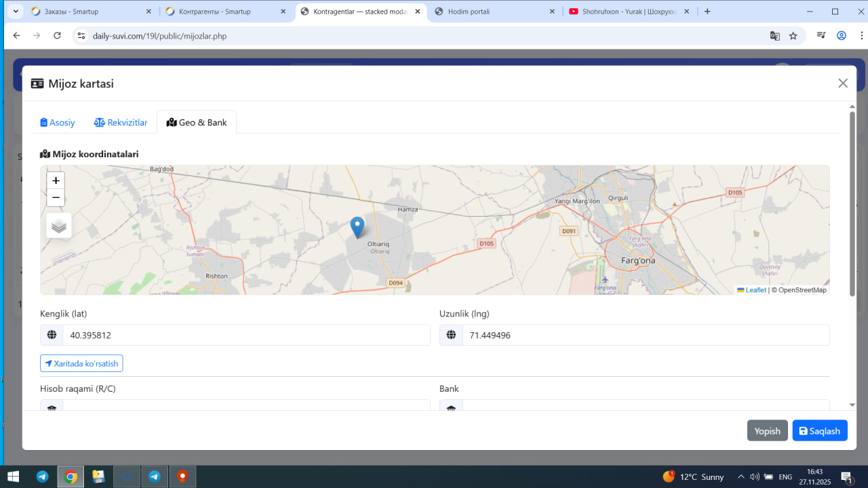Screen dimensions: 868x488
Task: Select the Geo & Bank tab
Action: [x=197, y=123]
